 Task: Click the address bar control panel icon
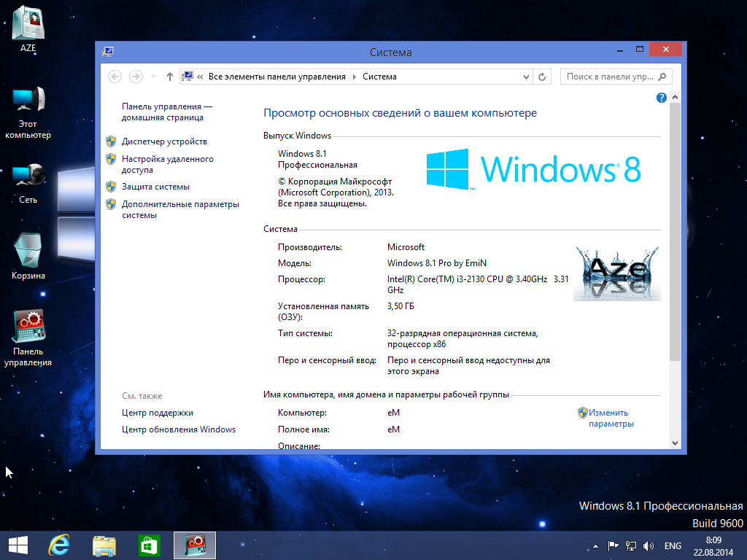click(x=187, y=76)
